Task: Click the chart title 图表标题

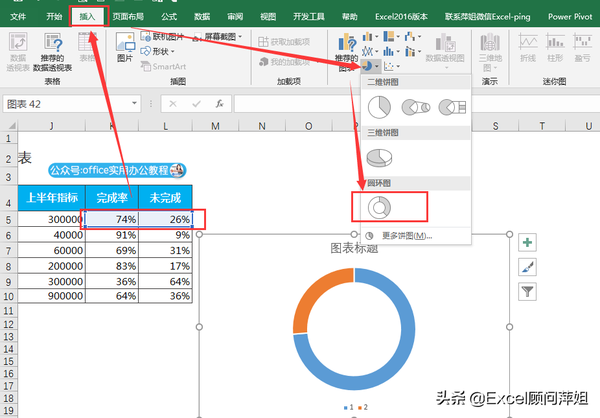Action: click(354, 248)
